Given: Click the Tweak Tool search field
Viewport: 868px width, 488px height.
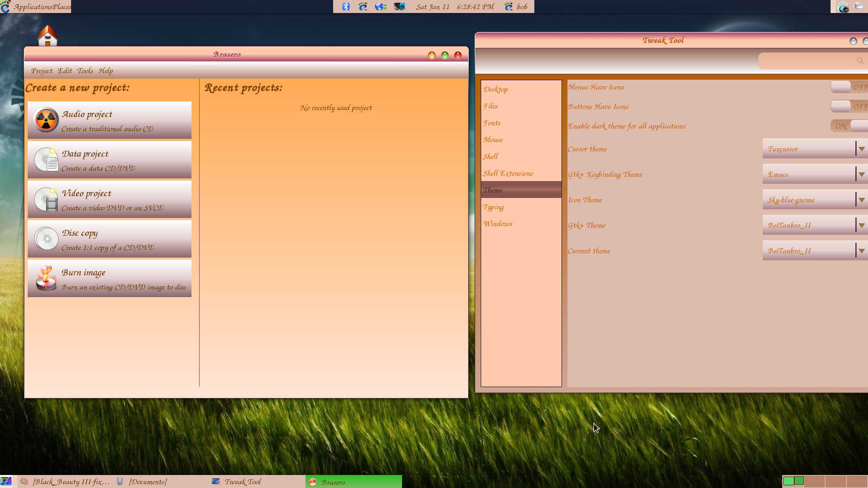Looking at the screenshot, I should tap(813, 61).
